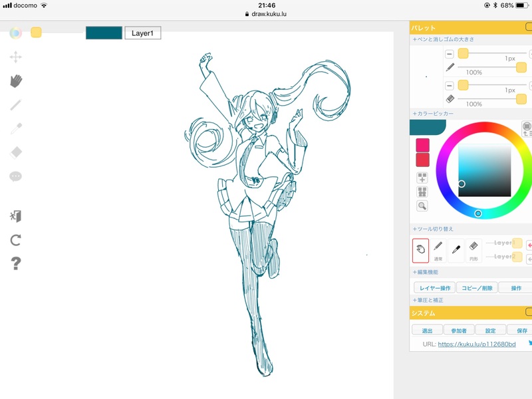This screenshot has height=399, width=532.
Task: Toggle Layer2 yellow button in tool switcher
Action: [517, 257]
